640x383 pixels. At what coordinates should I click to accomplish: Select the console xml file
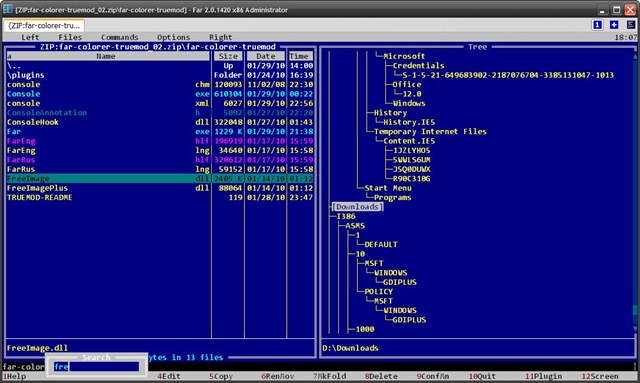point(160,103)
